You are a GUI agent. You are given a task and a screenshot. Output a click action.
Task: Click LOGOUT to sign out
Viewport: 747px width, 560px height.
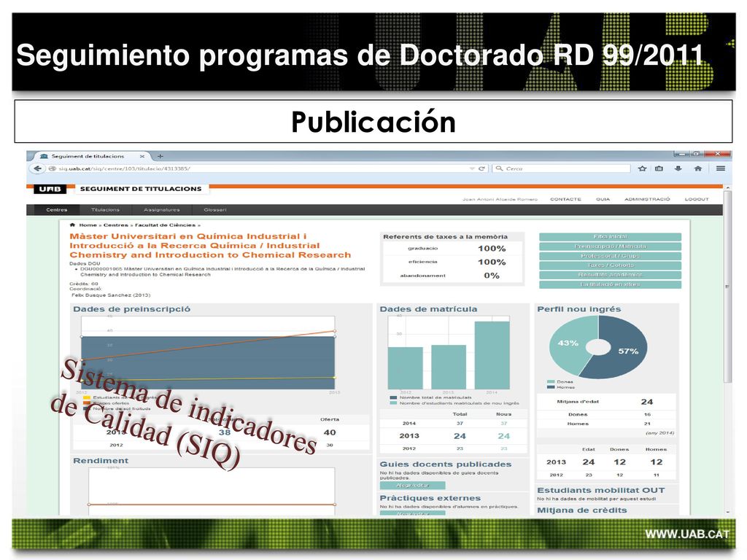point(697,199)
